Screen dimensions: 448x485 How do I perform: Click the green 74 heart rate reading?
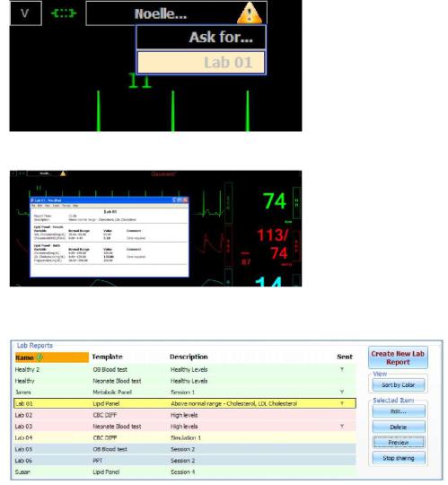[x=275, y=201]
